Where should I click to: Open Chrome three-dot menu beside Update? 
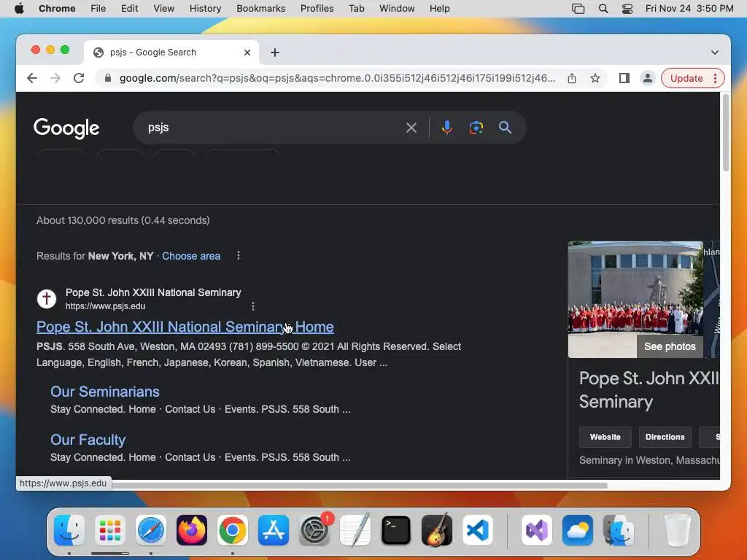click(715, 78)
